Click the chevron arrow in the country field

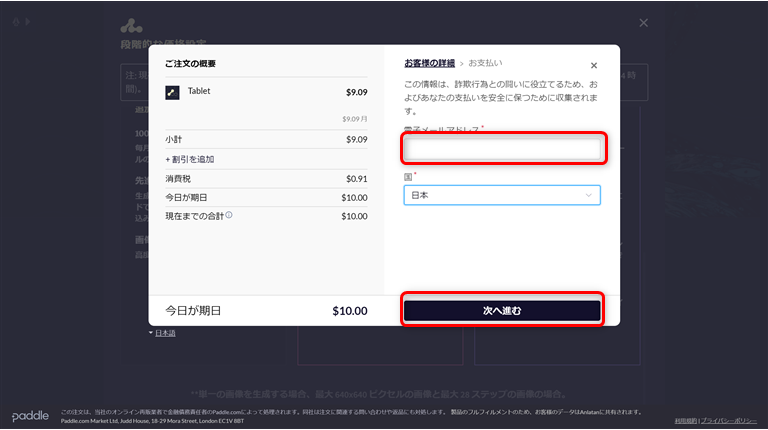click(589, 195)
